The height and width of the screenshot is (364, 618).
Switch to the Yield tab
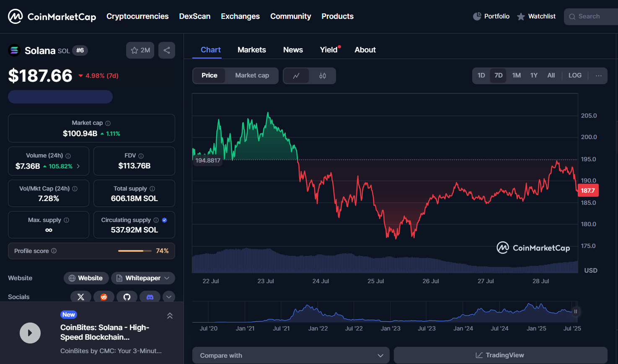[x=329, y=50]
